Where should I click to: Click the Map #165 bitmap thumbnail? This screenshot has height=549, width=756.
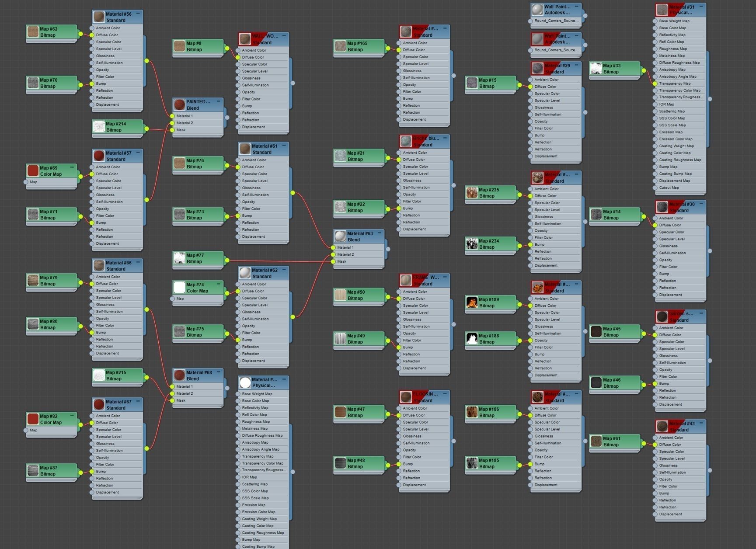pos(340,46)
